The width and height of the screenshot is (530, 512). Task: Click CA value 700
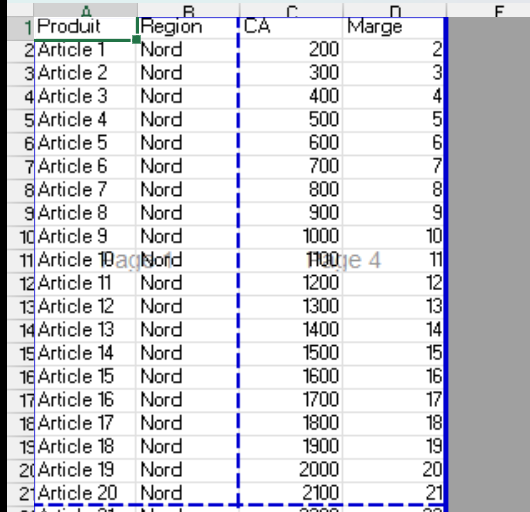pos(291,167)
